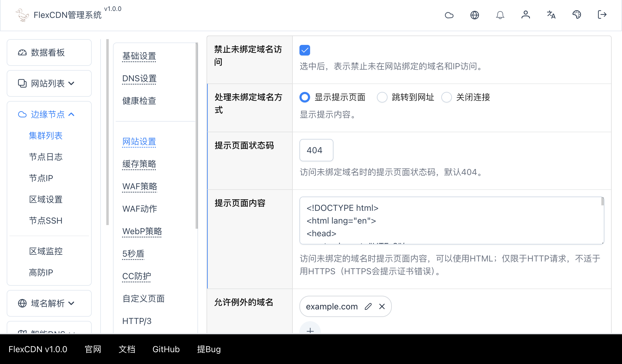This screenshot has width=622, height=364.
Task: Uncheck 禁止未绑定域名访问 checkbox
Action: click(305, 50)
